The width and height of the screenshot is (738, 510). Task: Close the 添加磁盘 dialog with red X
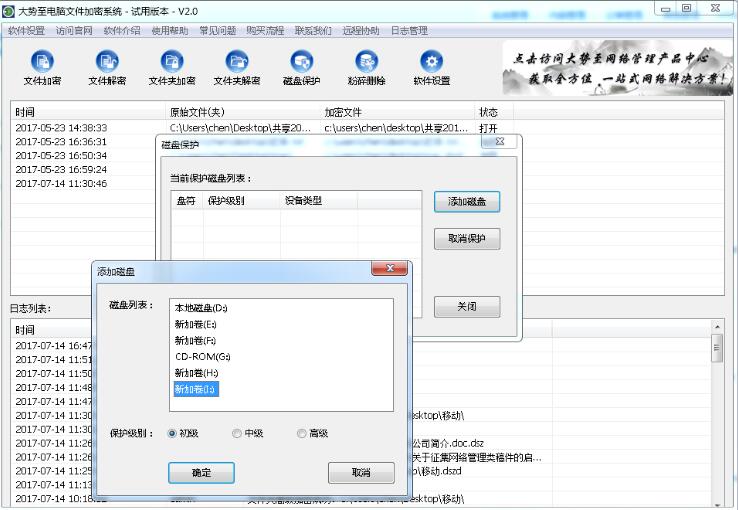[390, 268]
